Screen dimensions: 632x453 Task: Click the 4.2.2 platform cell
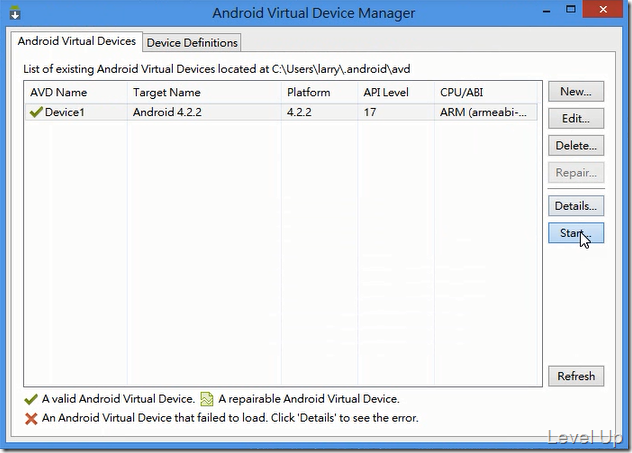[x=299, y=112]
